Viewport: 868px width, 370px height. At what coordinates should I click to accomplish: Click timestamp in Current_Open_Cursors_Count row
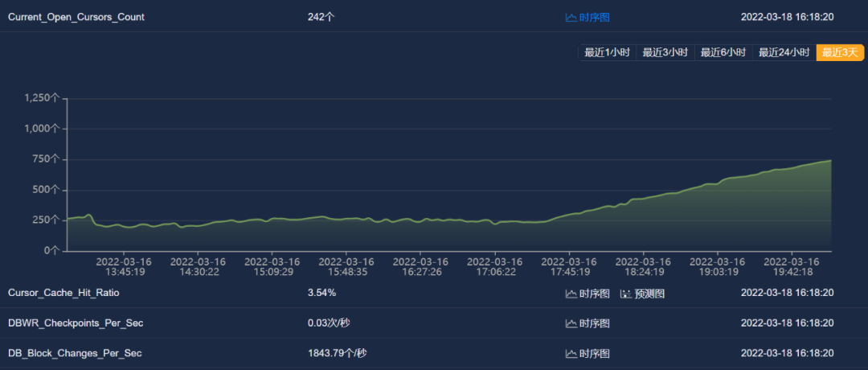pyautogui.click(x=787, y=17)
